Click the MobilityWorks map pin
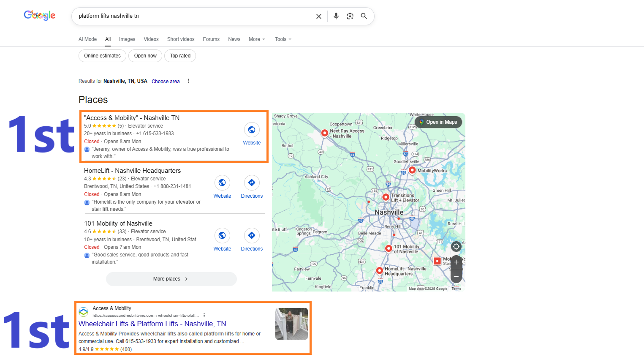This screenshot has height=357, width=644. pos(412,170)
